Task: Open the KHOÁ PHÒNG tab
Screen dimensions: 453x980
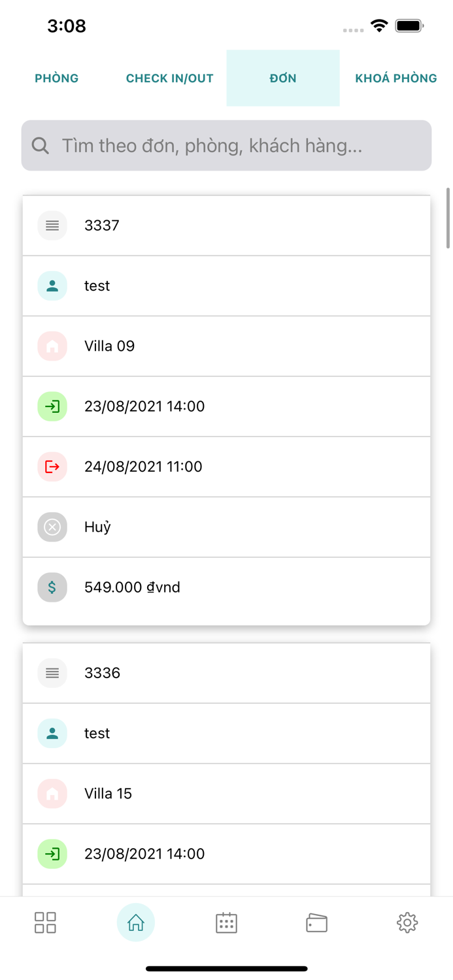Action: pyautogui.click(x=395, y=78)
